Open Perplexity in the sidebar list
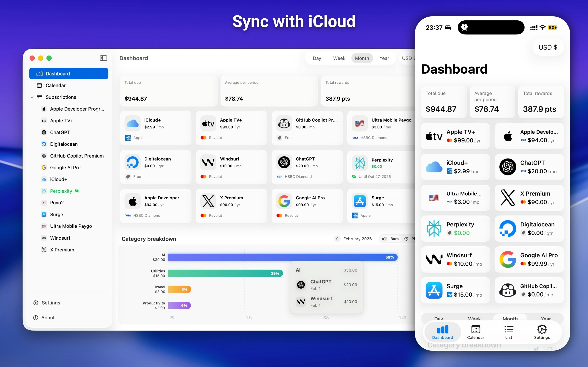Screen dimensions: 588x367 tap(61, 191)
